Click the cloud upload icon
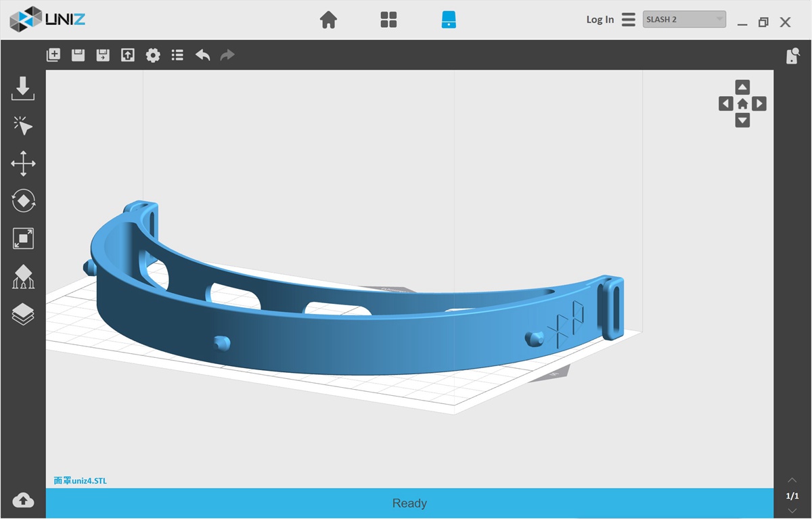The image size is (812, 519). click(23, 500)
